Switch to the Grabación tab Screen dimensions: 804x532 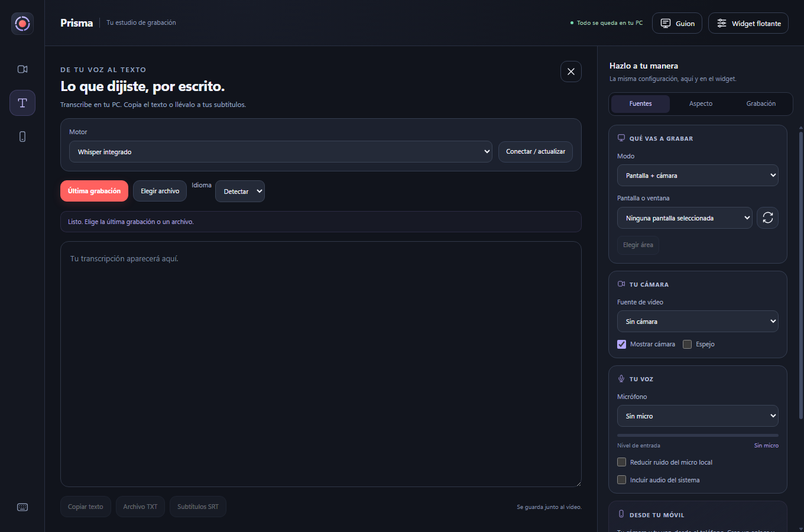click(x=761, y=103)
